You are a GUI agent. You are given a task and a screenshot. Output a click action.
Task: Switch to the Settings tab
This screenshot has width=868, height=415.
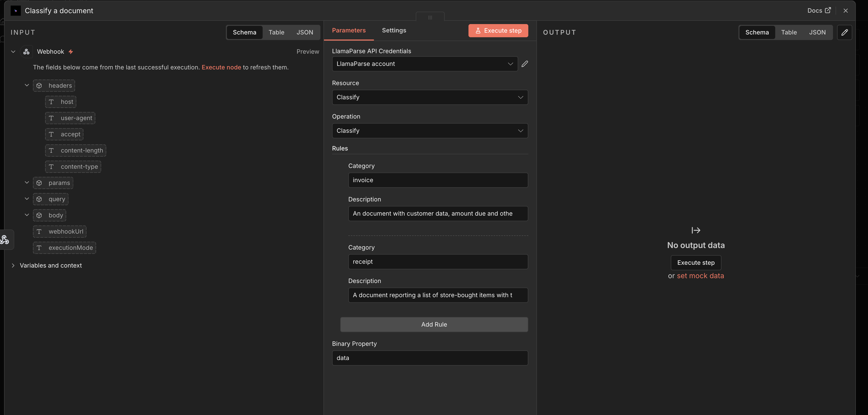coord(394,30)
